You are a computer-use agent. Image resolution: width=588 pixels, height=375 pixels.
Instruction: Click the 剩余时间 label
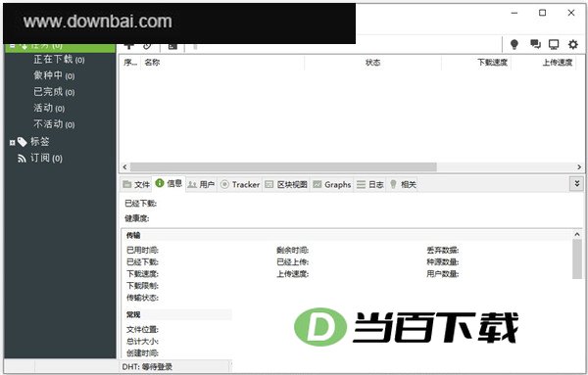(x=292, y=250)
